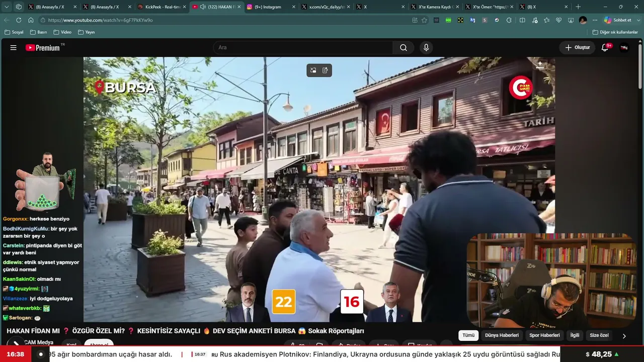The image size is (644, 362).
Task: Click the chat username Carstein
Action: (x=14, y=246)
